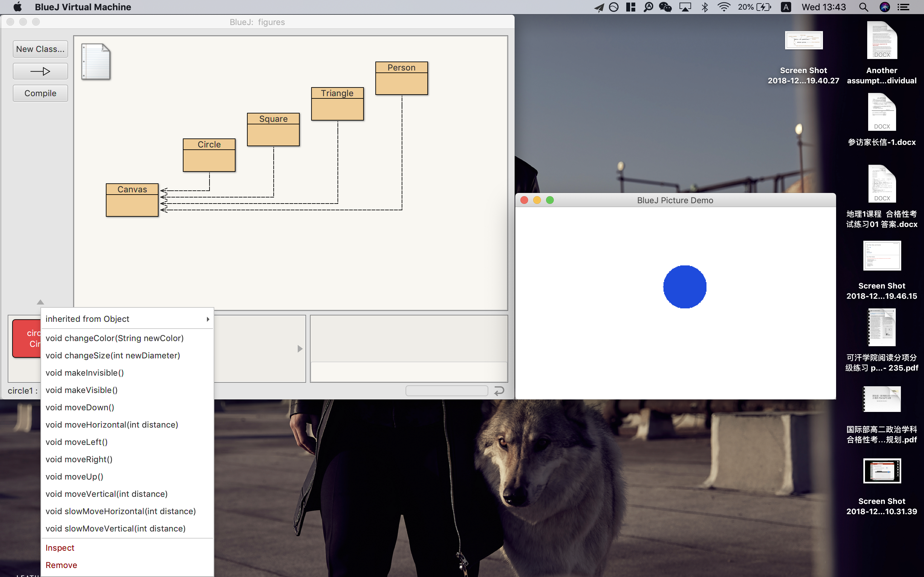Screen dimensions: 924x577
Task: Open the 参访家长信-1.docx desktop file
Action: [882, 113]
